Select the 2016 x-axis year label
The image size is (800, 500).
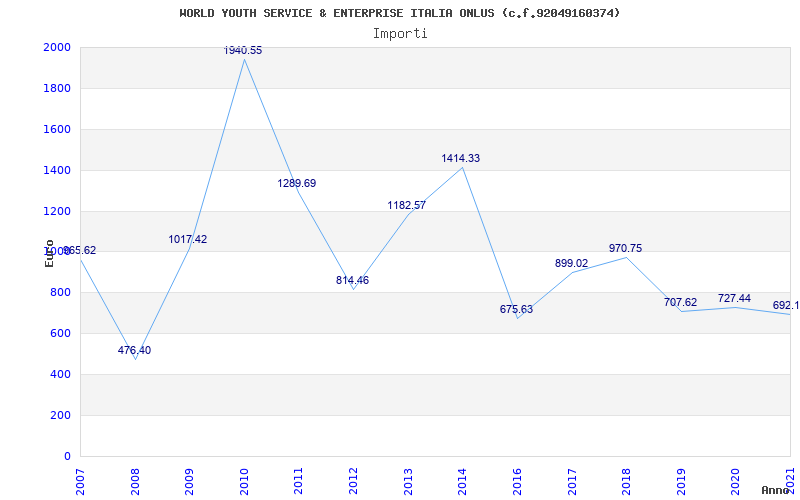point(517,481)
